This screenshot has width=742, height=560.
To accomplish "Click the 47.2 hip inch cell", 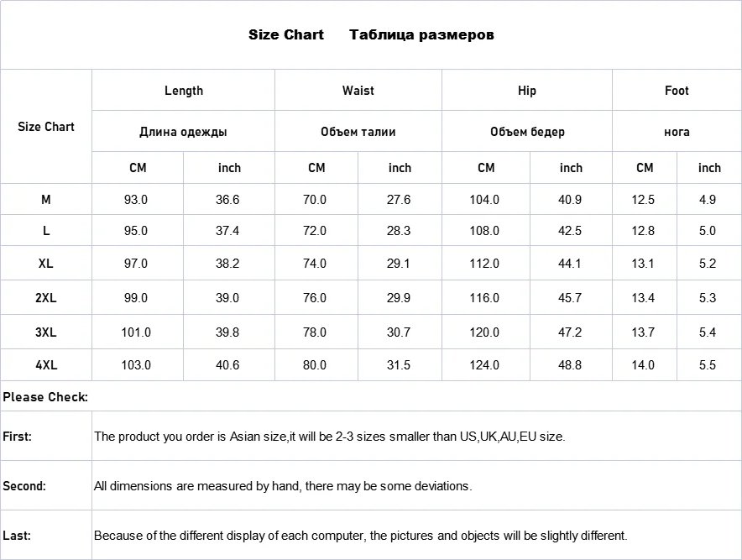I will click(570, 332).
